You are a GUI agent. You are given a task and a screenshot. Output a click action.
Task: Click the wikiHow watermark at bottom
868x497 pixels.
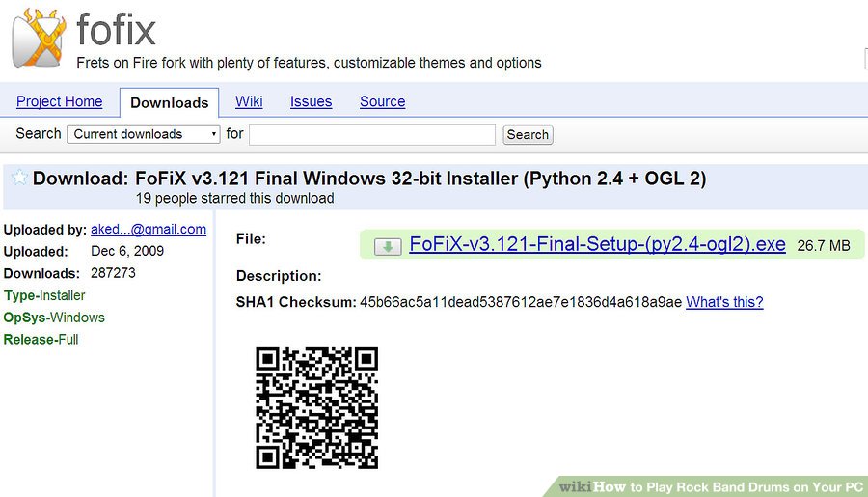711,487
